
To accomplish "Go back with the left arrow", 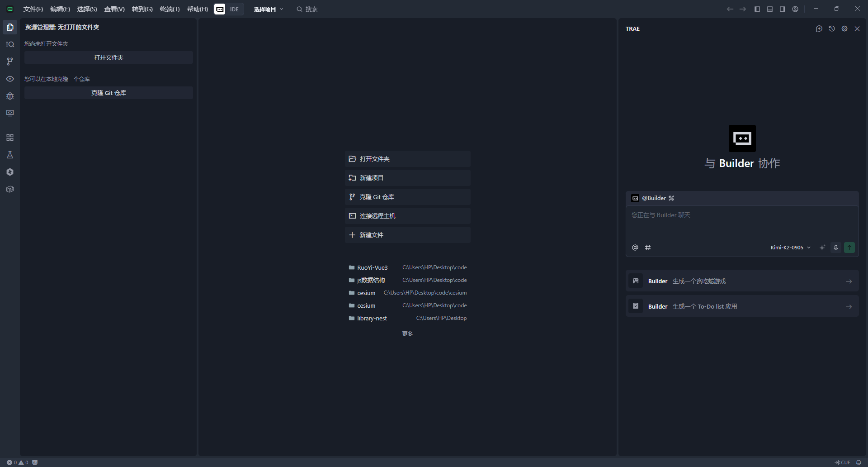I will click(730, 9).
